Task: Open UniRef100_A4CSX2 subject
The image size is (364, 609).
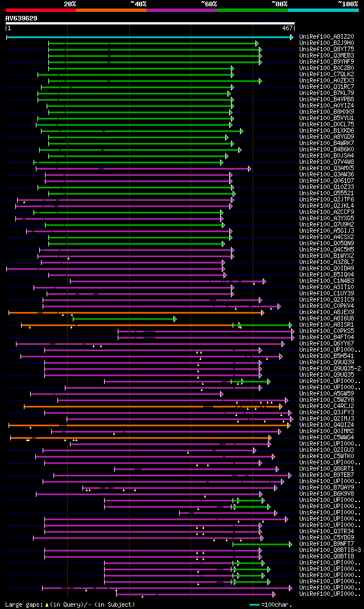Action: pyautogui.click(x=326, y=237)
